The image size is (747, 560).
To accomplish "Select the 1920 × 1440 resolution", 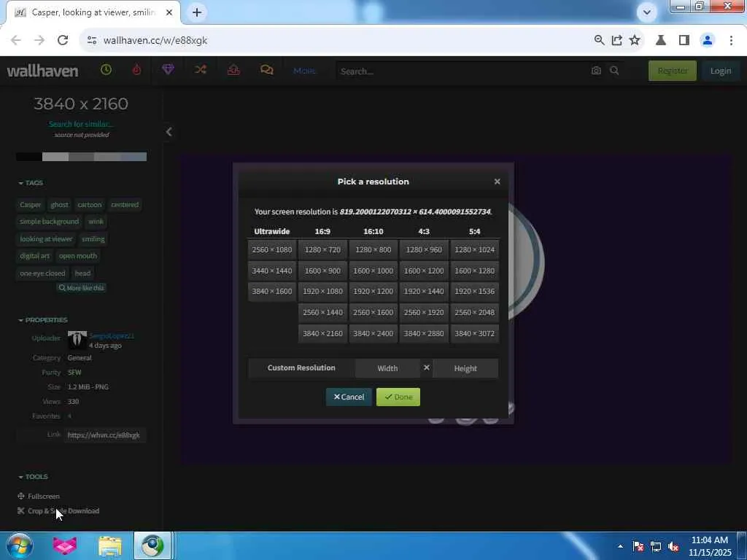I will (424, 292).
